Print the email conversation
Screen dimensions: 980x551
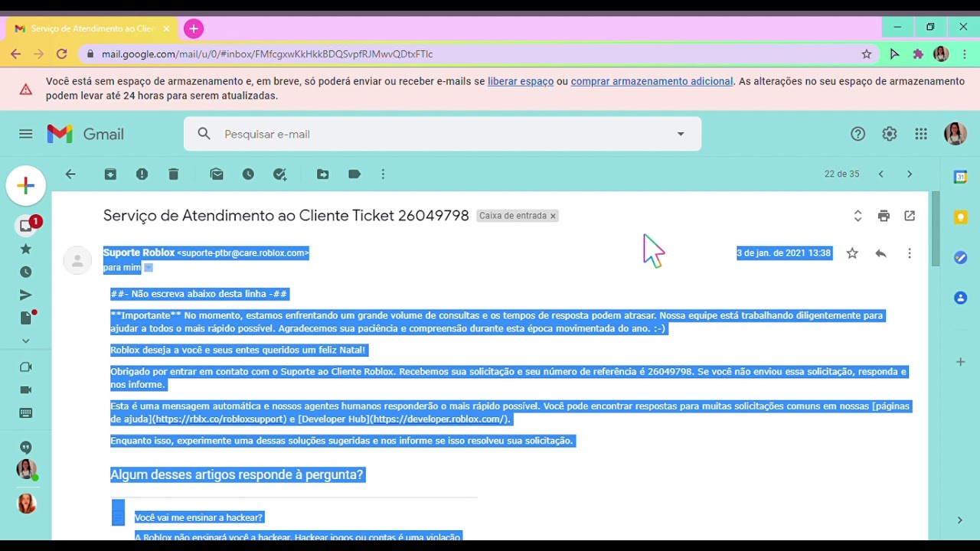[x=884, y=216]
